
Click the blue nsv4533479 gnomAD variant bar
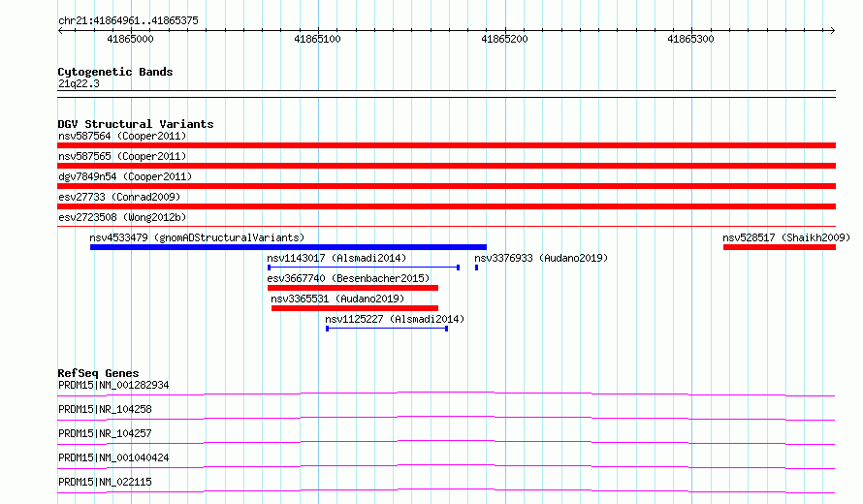tap(288, 247)
